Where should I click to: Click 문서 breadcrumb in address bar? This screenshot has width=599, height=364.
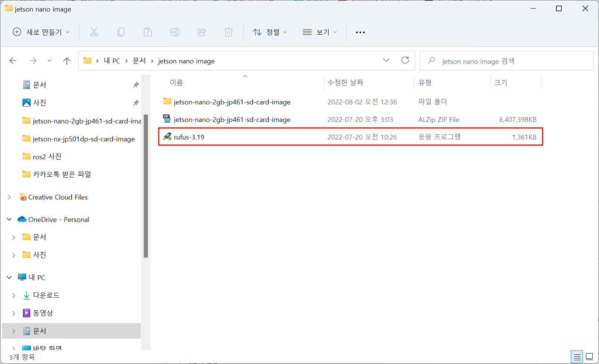pyautogui.click(x=139, y=61)
